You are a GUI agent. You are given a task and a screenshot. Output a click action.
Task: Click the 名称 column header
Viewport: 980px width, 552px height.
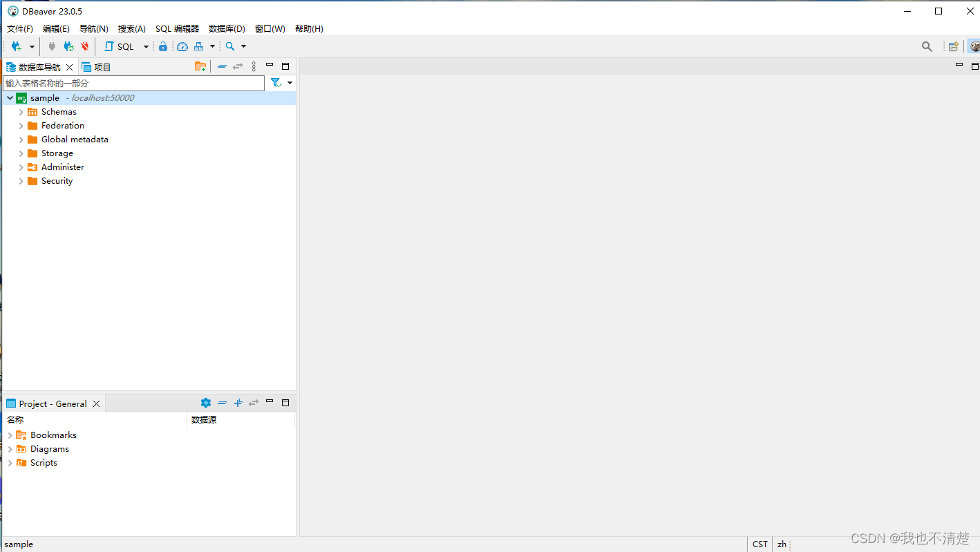(x=95, y=420)
